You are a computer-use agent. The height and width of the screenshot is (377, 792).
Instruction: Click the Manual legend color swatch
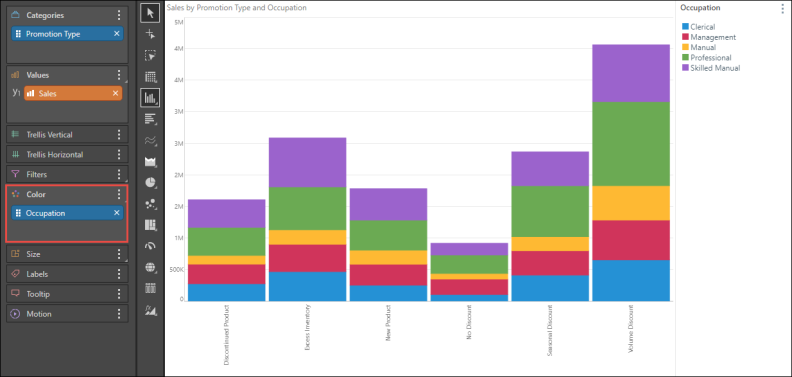click(x=685, y=47)
